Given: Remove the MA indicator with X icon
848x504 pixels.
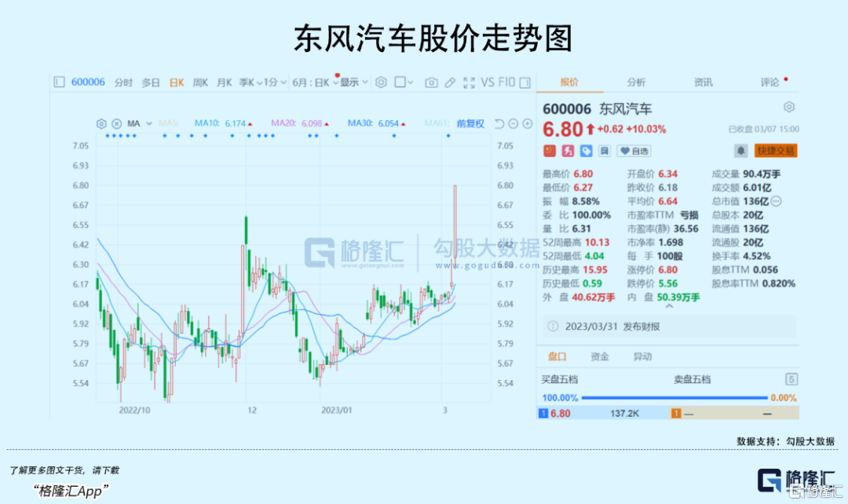Looking at the screenshot, I should coord(116,124).
